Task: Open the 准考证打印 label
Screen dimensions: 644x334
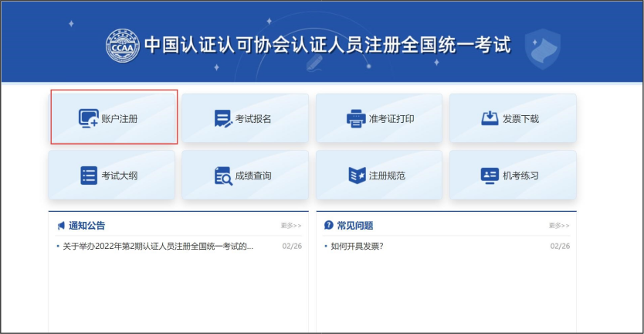Action: [391, 119]
